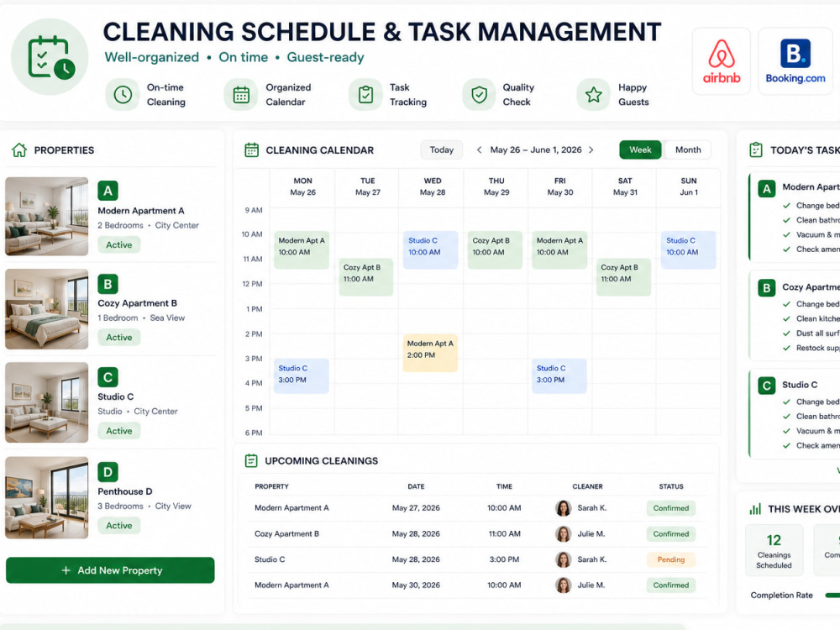Click the B badge in Today's Tasks
Image resolution: width=840 pixels, height=630 pixels.
pyautogui.click(x=767, y=288)
